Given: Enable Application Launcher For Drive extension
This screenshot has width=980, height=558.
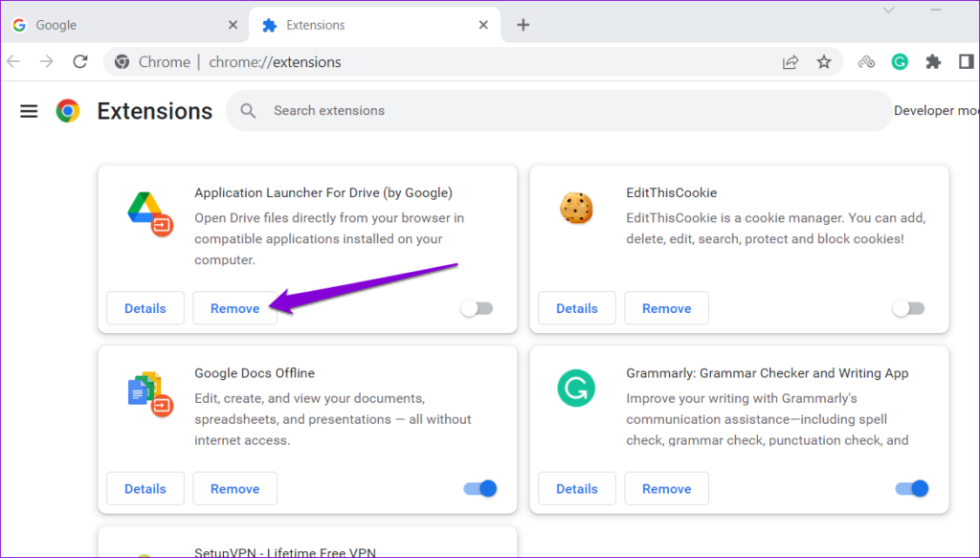Looking at the screenshot, I should point(477,308).
